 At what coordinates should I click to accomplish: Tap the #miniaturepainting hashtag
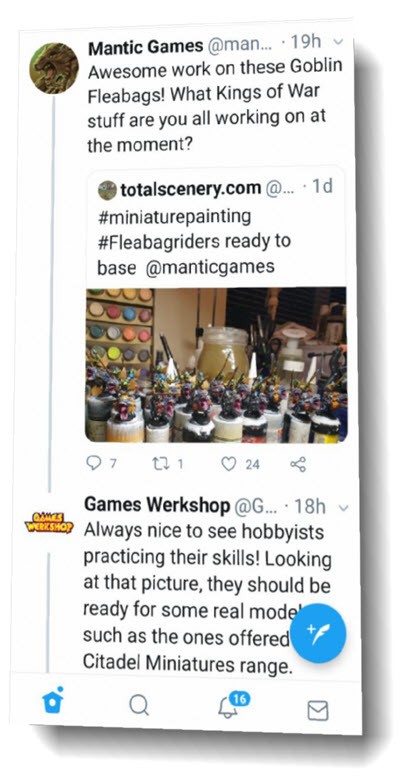pyautogui.click(x=174, y=217)
